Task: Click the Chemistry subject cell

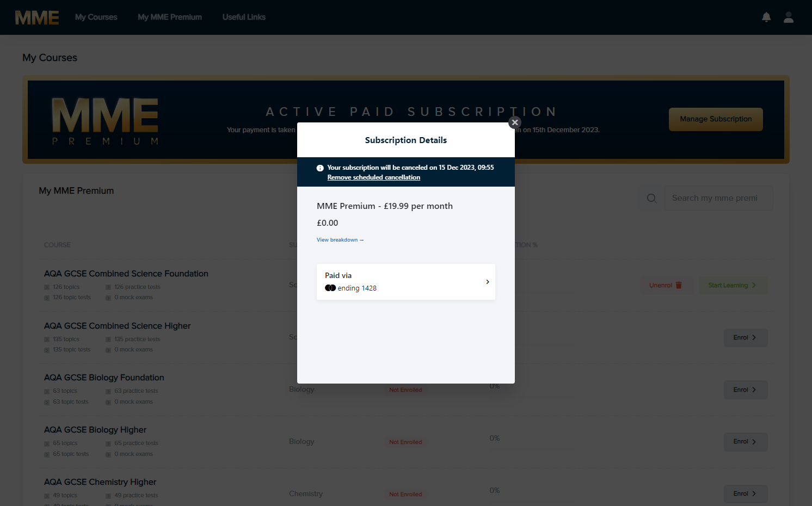Action: 306,493
